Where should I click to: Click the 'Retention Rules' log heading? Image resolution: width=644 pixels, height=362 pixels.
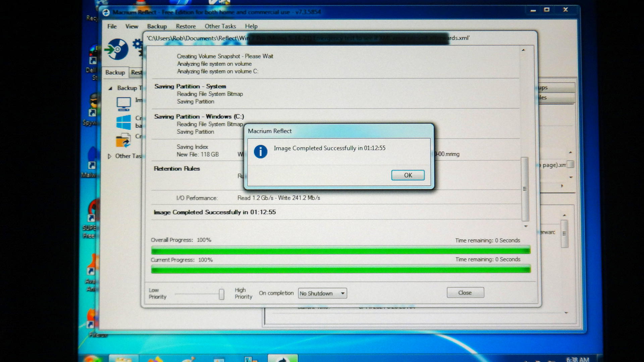tap(177, 169)
